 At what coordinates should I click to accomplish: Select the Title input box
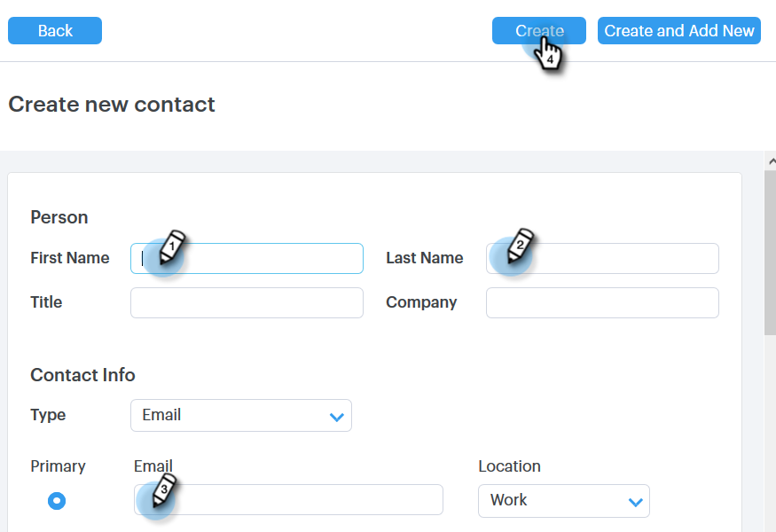(x=247, y=302)
